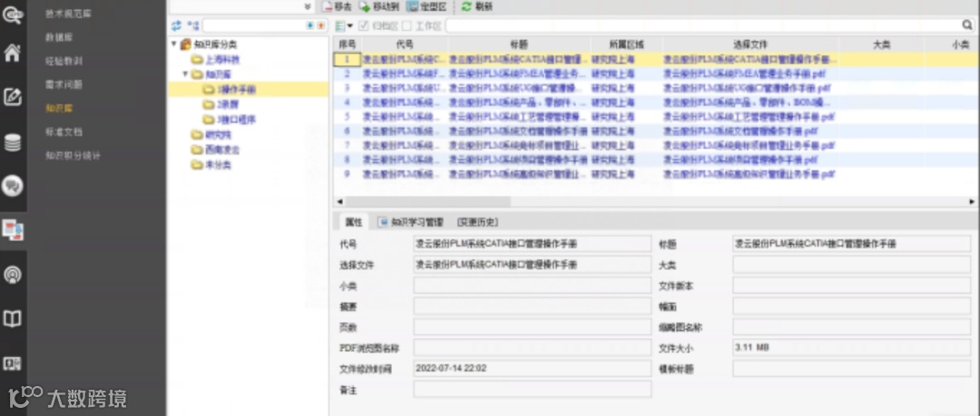Toggle the 工作区 checkbox
Viewport: 980px width, 416px height.
[407, 25]
